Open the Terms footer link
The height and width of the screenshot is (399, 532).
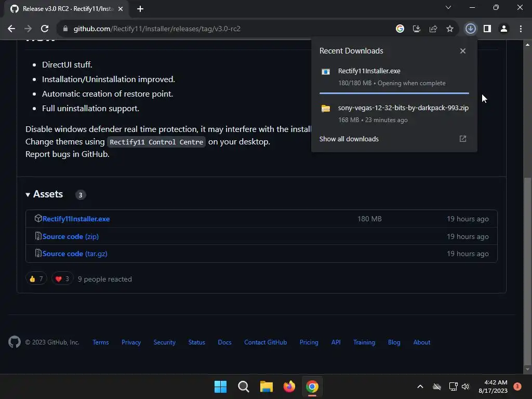(x=100, y=342)
